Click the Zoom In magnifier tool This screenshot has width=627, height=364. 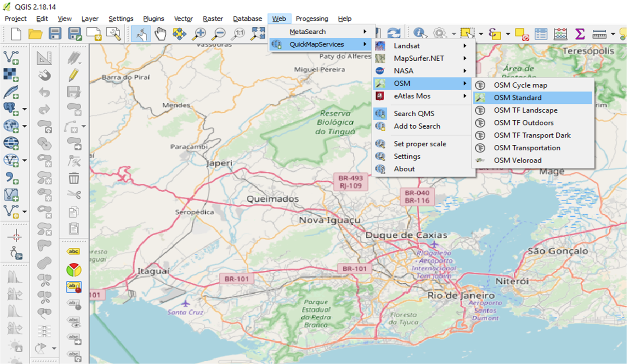click(x=199, y=34)
